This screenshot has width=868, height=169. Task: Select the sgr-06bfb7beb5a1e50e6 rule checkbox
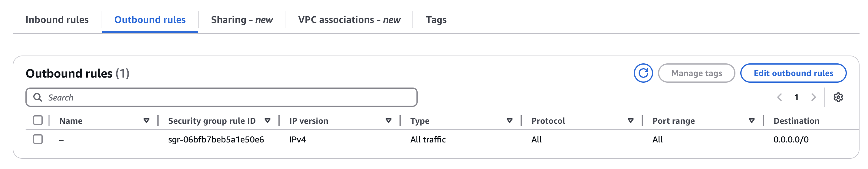coord(38,139)
